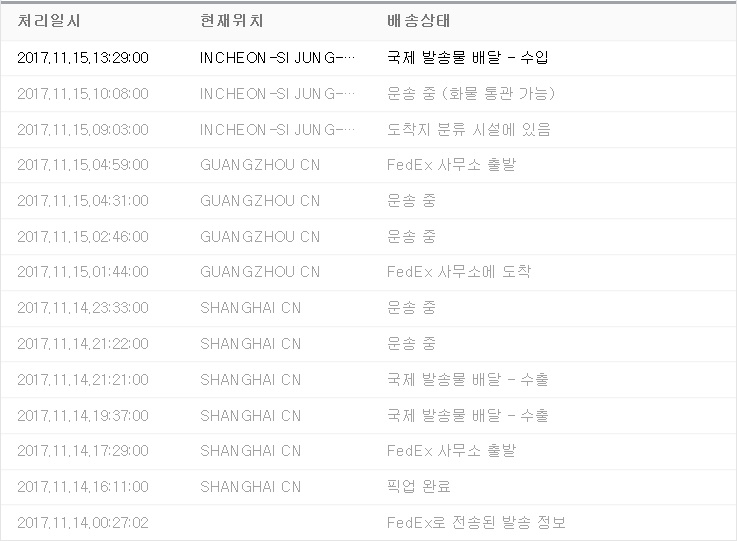
Task: Select the 2017.11.14.19:37:00 timestamp
Action: coord(83,416)
